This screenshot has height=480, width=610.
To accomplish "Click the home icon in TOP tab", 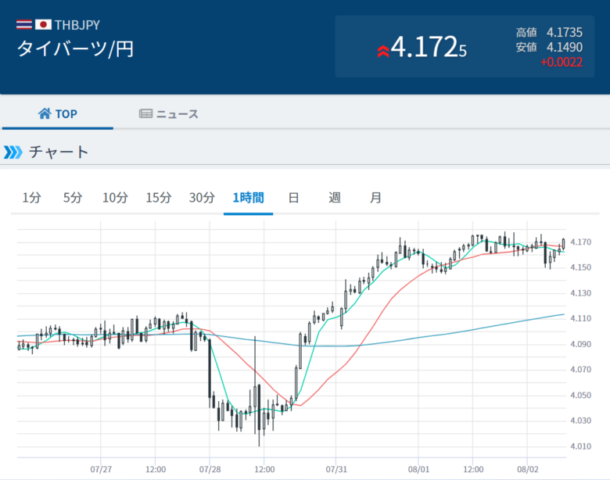I will pos(44,114).
